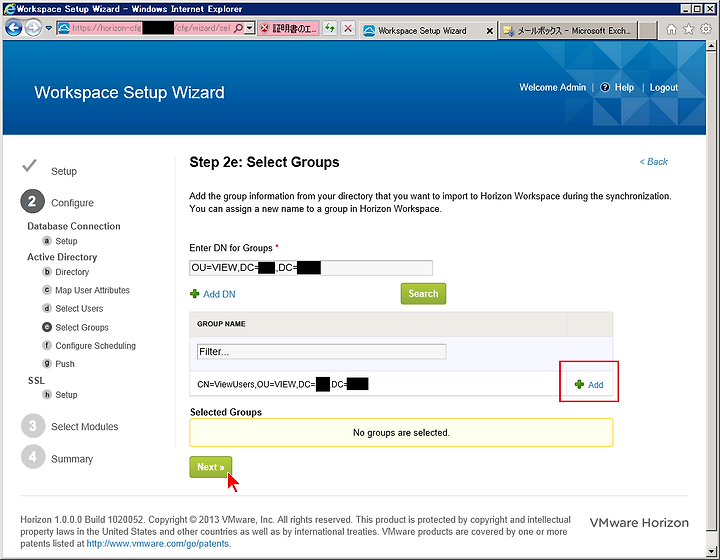The width and height of the screenshot is (720, 560).
Task: Open the recent pages dropdown arrow
Action: click(49, 28)
